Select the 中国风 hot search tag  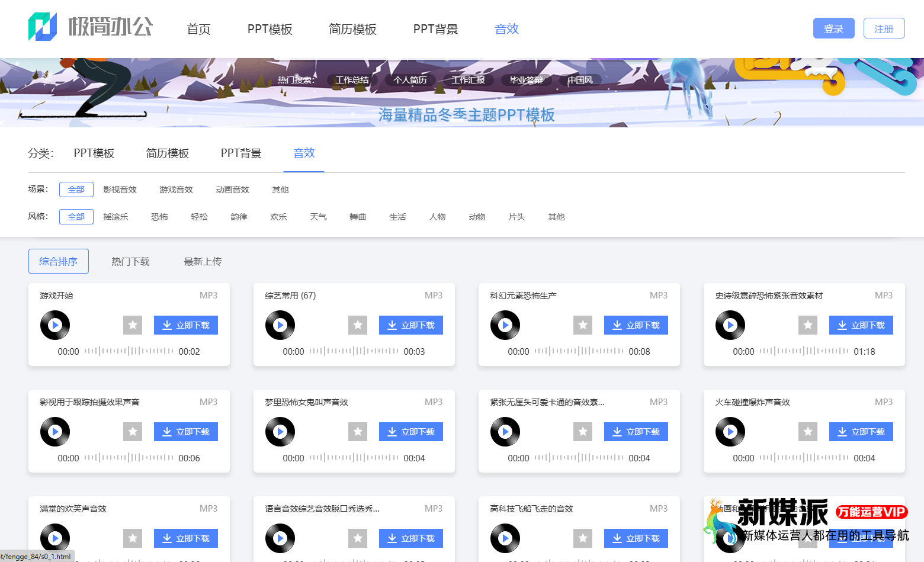pyautogui.click(x=580, y=80)
